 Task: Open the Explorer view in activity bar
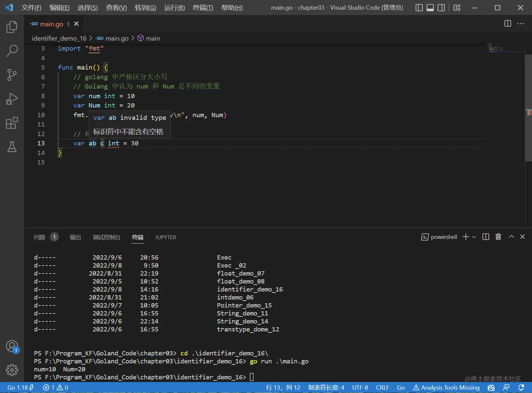pyautogui.click(x=12, y=27)
